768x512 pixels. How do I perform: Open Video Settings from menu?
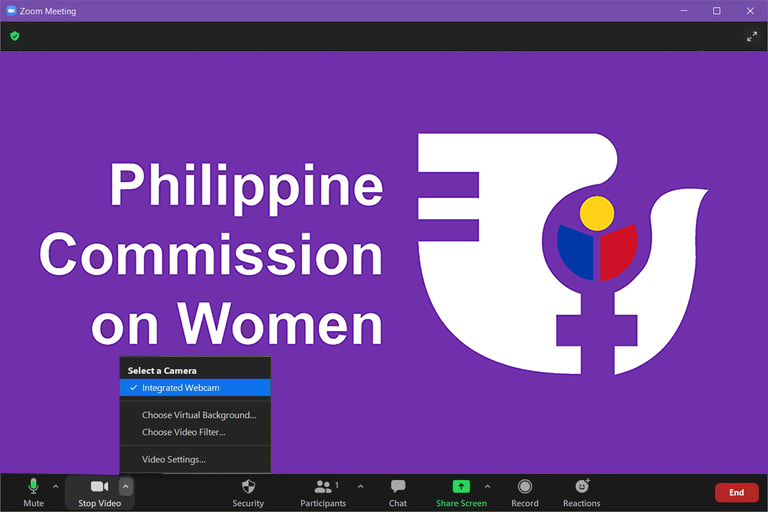click(195, 460)
